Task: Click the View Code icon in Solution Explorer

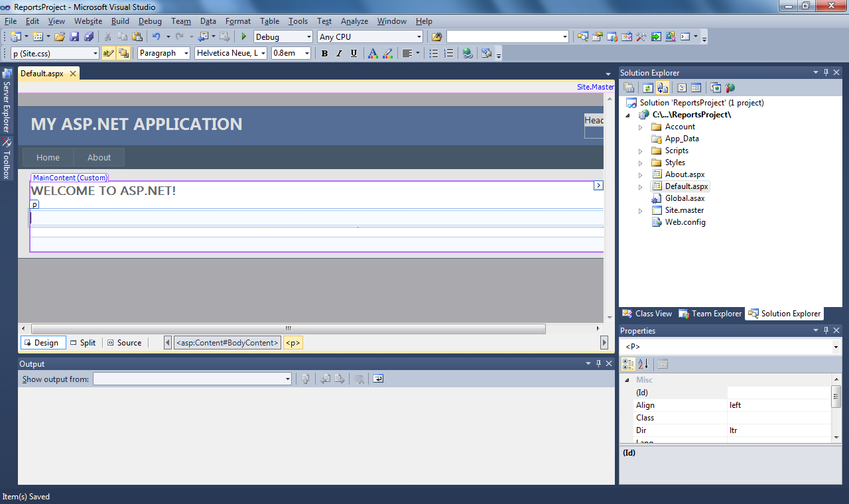Action: [x=681, y=88]
